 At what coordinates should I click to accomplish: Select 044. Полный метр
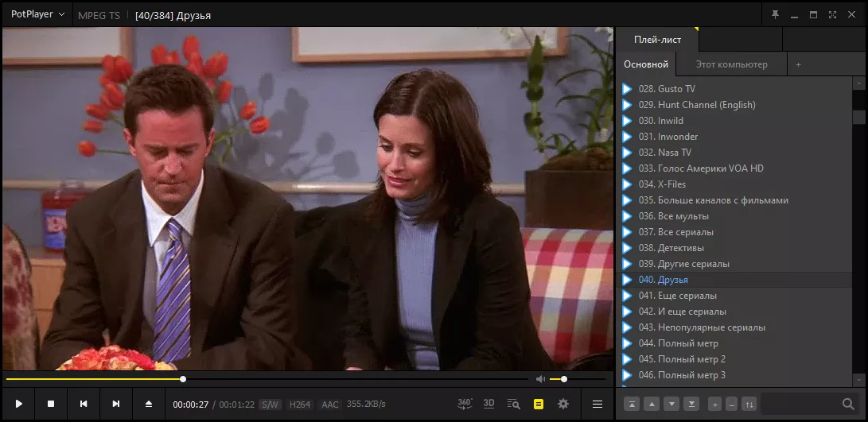734,343
